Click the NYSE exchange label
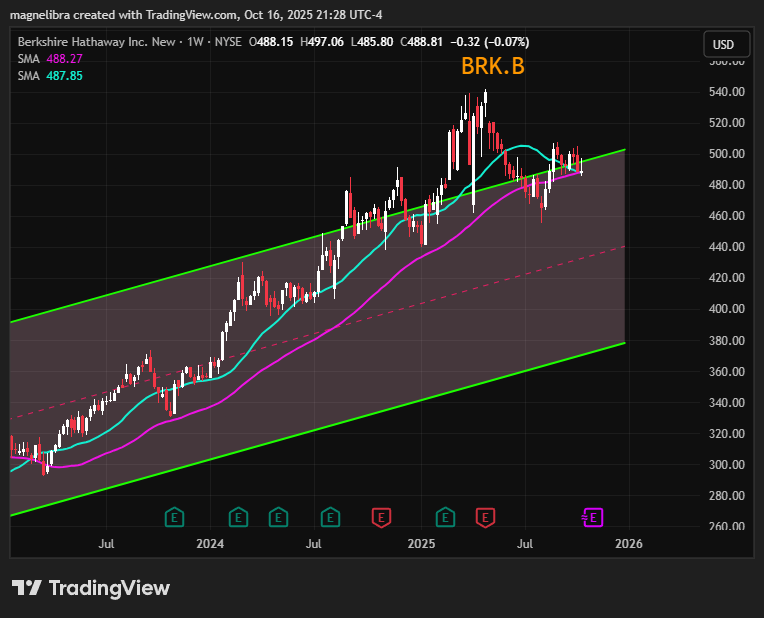The image size is (764, 618). 228,42
